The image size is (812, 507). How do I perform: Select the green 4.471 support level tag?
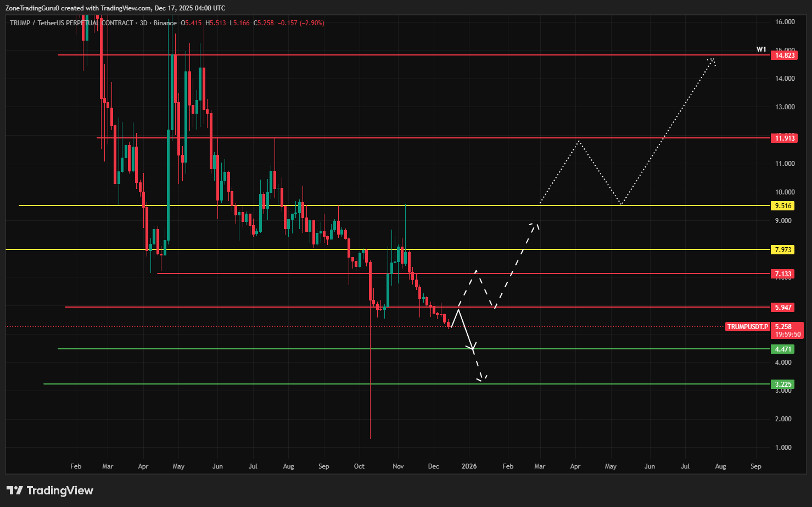point(783,349)
